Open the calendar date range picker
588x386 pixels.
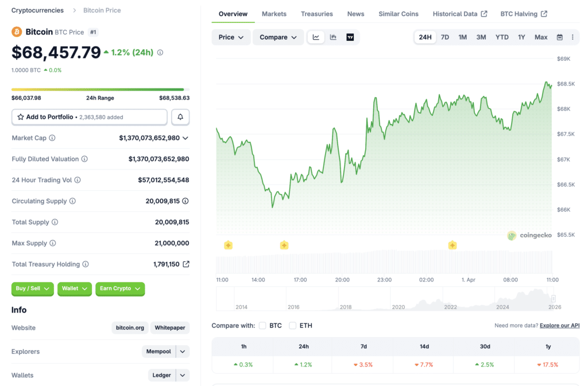tap(559, 37)
